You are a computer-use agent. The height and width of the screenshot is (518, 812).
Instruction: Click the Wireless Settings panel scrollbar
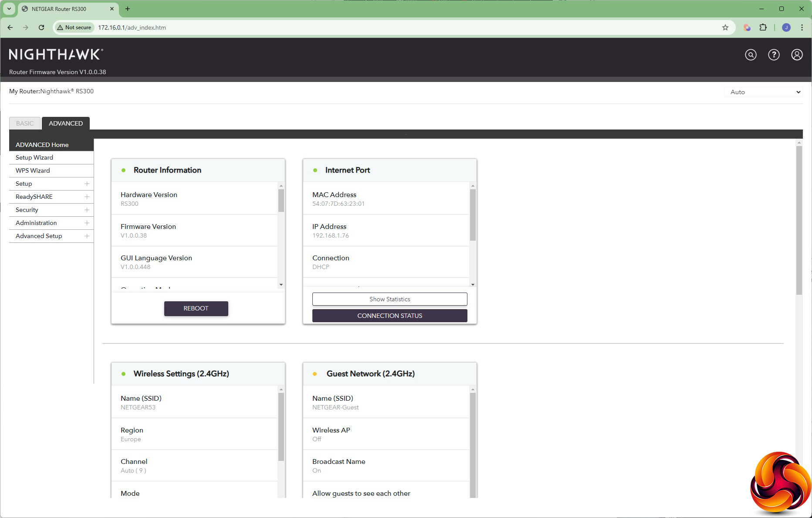[281, 426]
